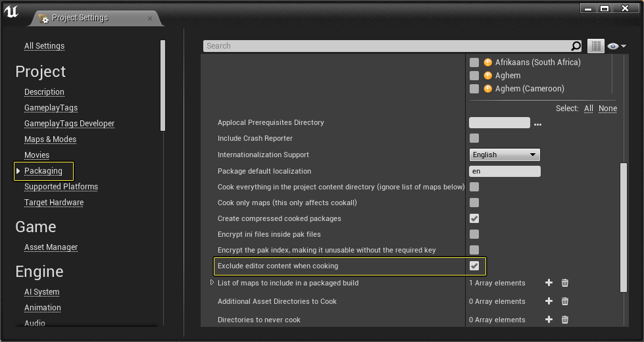Check the Afrikaans (South Africa) culture
Image resolution: width=644 pixels, height=342 pixels.
(x=474, y=62)
